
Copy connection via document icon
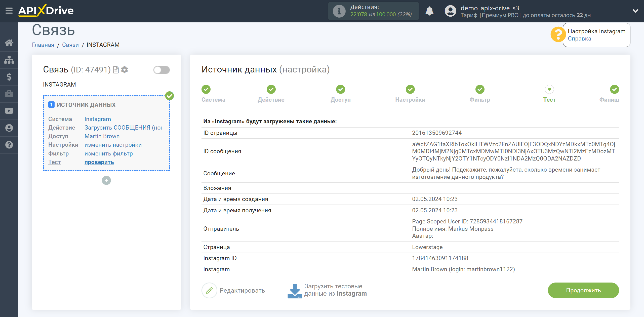(116, 70)
